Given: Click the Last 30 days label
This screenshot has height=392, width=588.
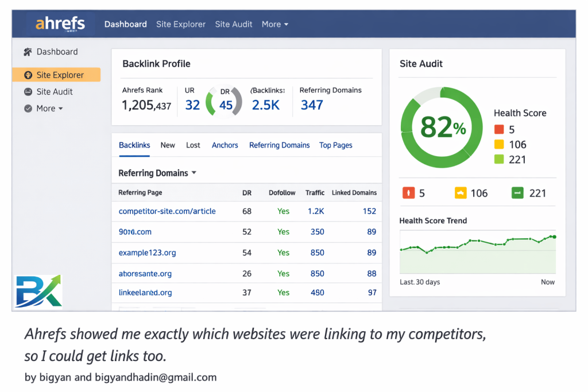Looking at the screenshot, I should [x=420, y=282].
